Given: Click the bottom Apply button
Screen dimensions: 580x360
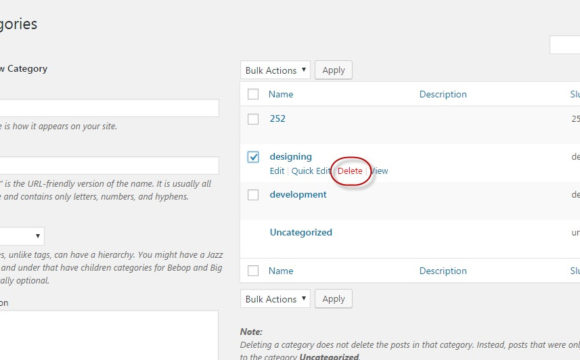Looking at the screenshot, I should [333, 299].
